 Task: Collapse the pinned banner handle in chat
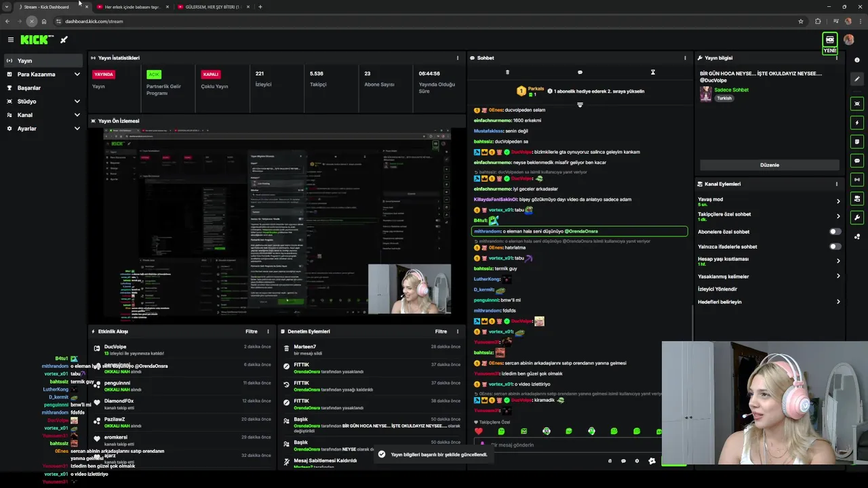tap(580, 104)
